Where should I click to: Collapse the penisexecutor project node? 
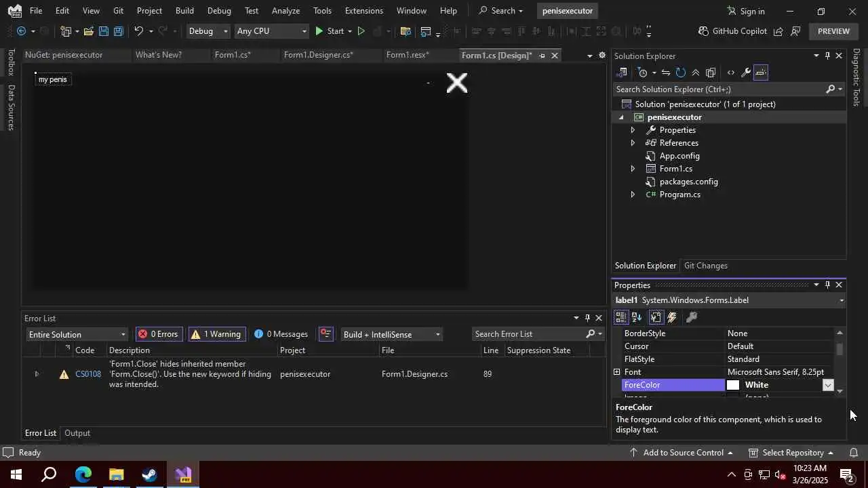620,117
